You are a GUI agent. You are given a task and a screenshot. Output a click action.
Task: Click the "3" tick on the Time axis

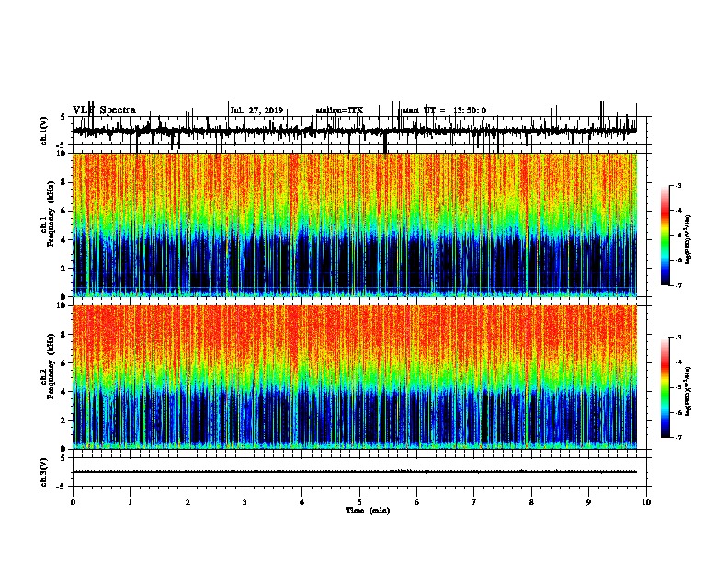[x=245, y=502]
